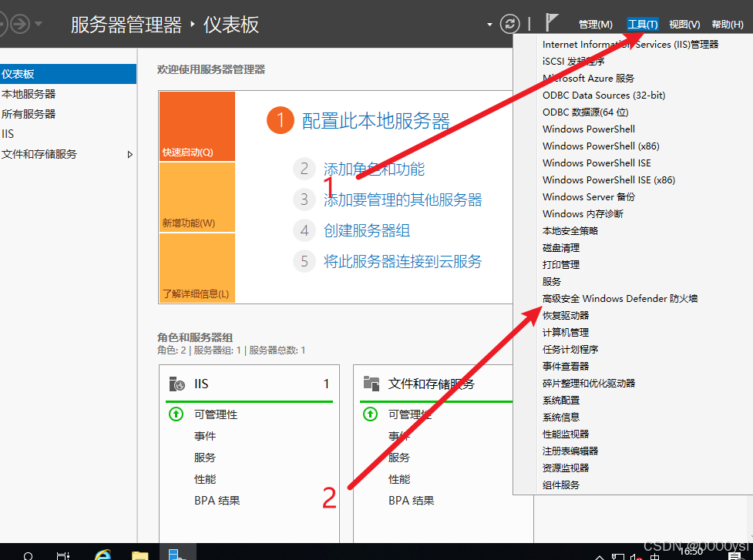
Task: Open the 管理(M) menu
Action: tap(596, 25)
